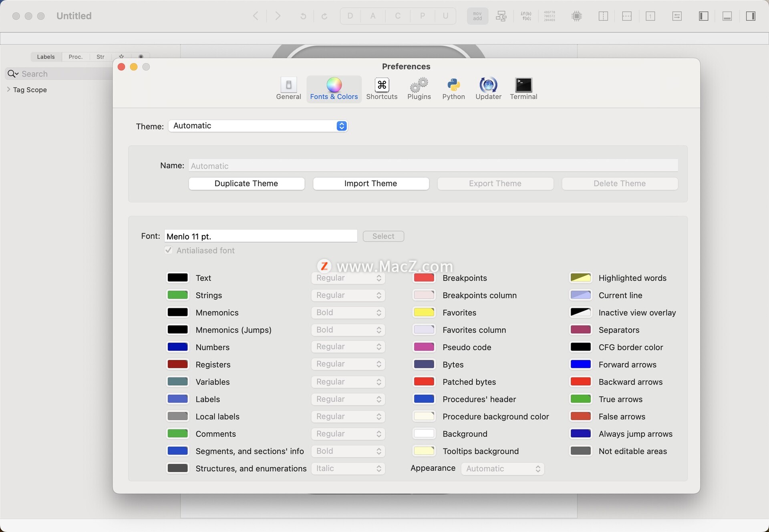Go forward with the navigation forward arrow
The height and width of the screenshot is (532, 769).
(278, 16)
